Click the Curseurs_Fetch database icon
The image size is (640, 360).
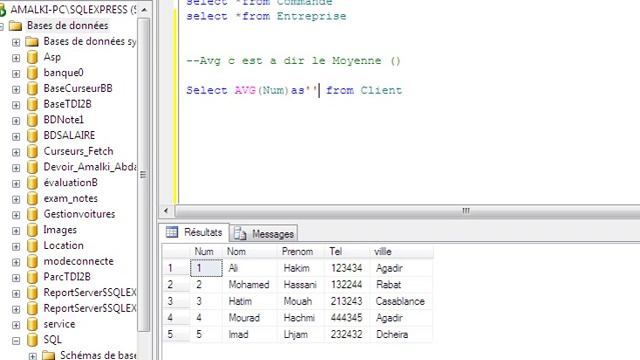coord(32,151)
